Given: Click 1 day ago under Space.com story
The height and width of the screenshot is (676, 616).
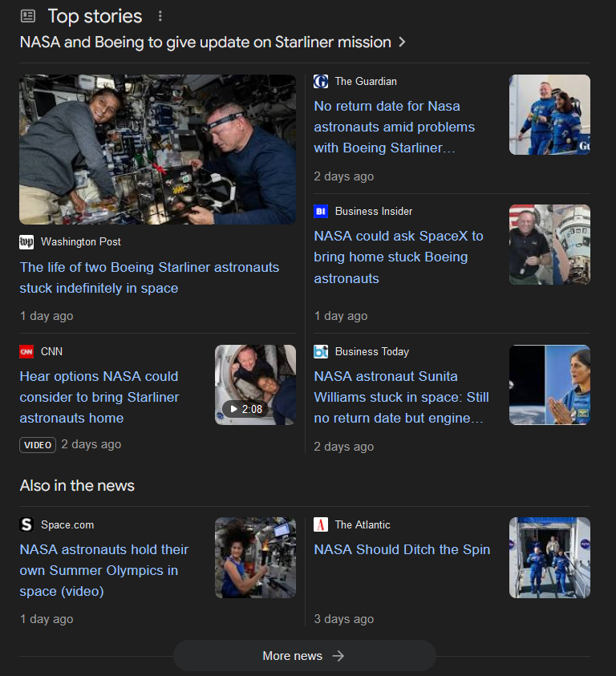Looking at the screenshot, I should pyautogui.click(x=47, y=619).
